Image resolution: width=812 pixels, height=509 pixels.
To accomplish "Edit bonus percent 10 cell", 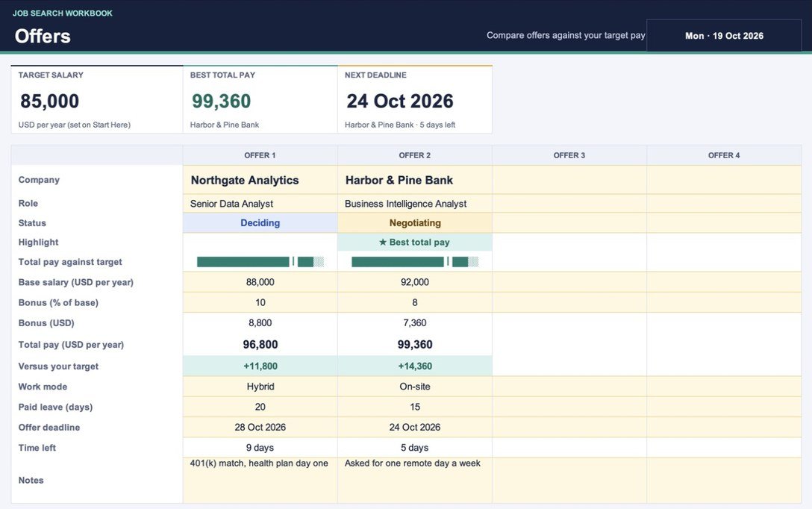I will click(x=260, y=302).
